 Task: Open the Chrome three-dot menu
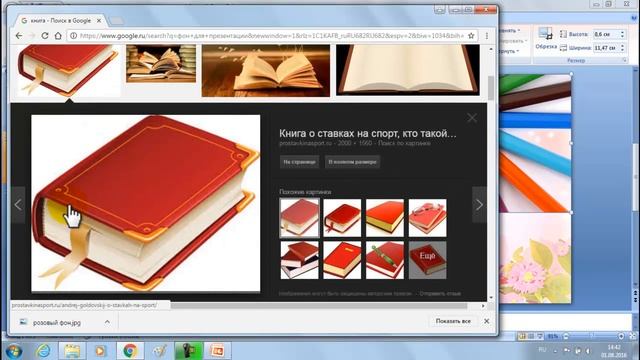click(x=487, y=36)
